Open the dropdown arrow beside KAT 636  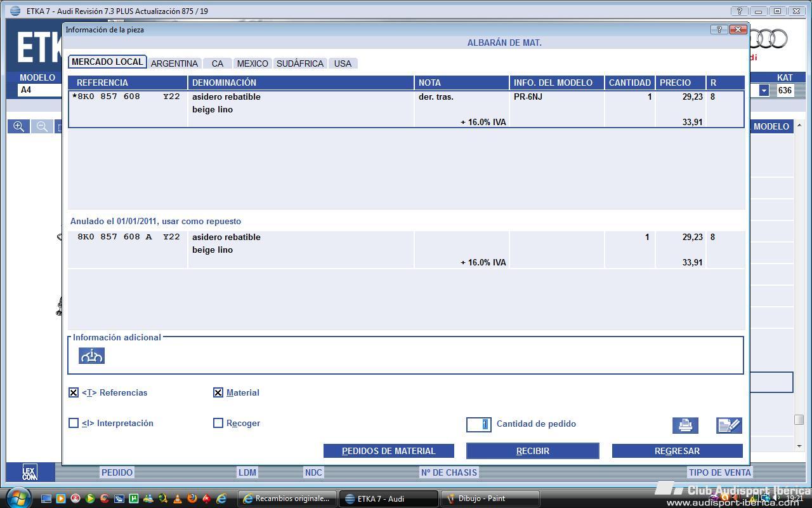click(x=764, y=90)
